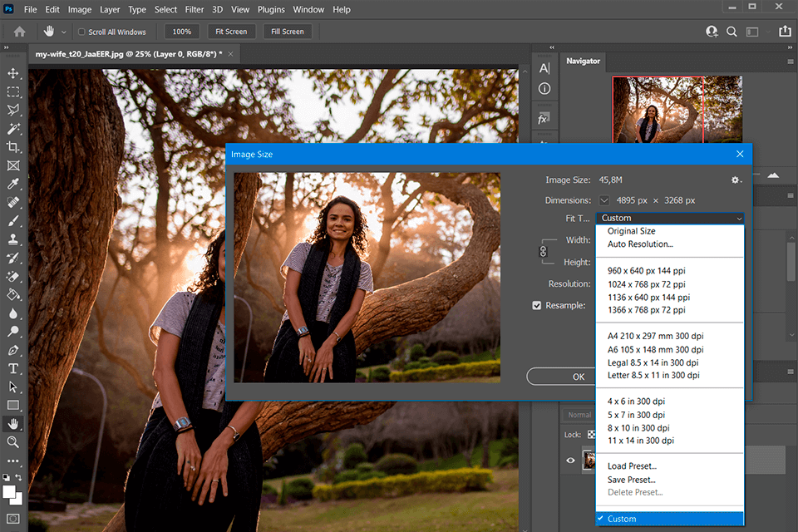Click the Fill Screen button
Viewport: 798px width, 532px height.
(x=287, y=32)
